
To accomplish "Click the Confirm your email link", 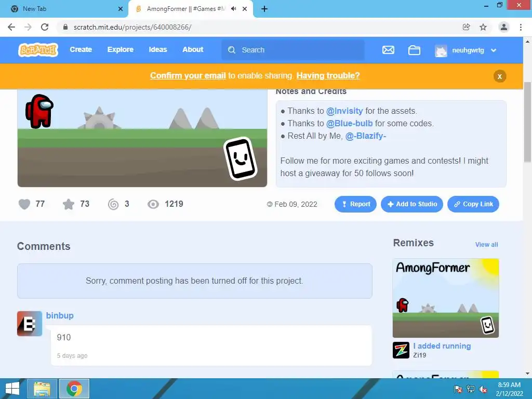I will click(188, 76).
